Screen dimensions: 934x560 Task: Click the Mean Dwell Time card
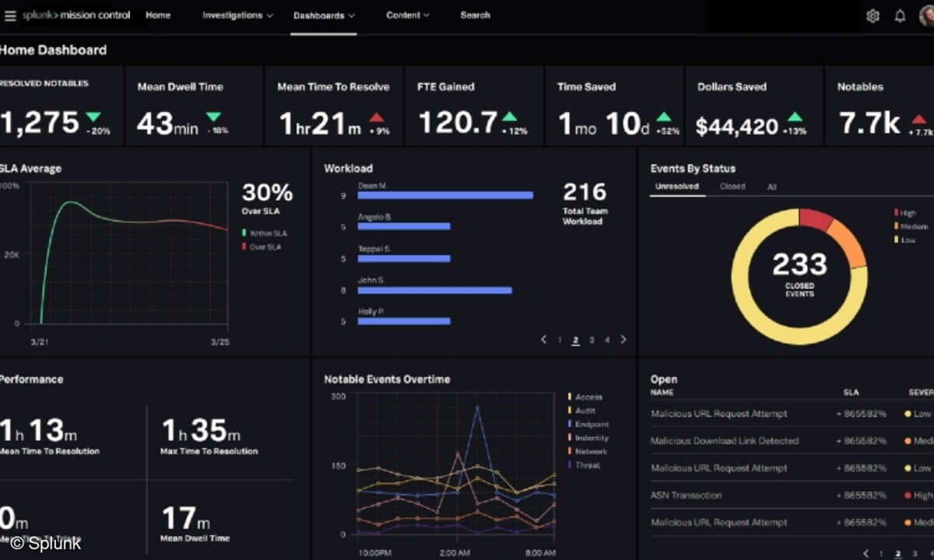click(193, 106)
